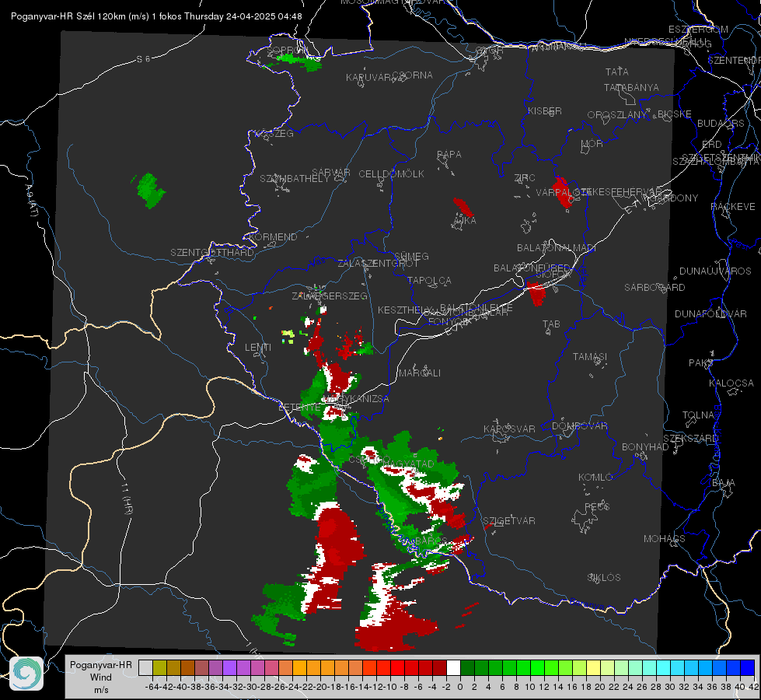Select the swatch between -64 and -42
This screenshot has width=761, height=700.
pyautogui.click(x=159, y=668)
